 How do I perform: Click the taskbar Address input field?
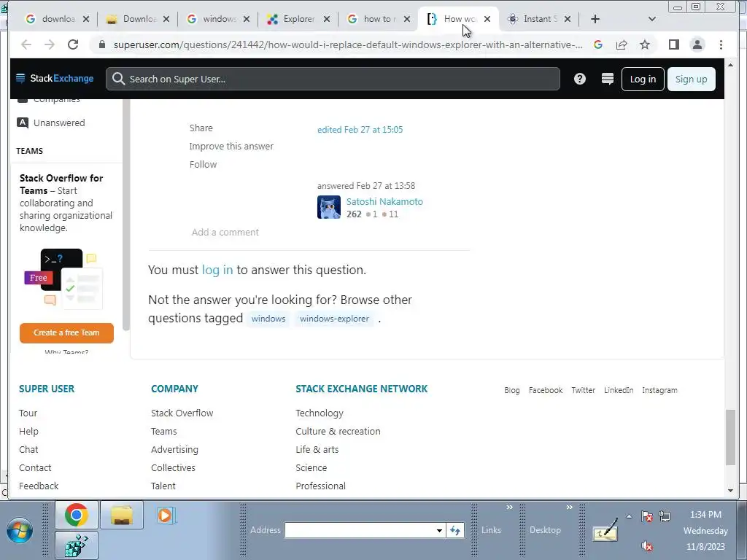pyautogui.click(x=360, y=530)
